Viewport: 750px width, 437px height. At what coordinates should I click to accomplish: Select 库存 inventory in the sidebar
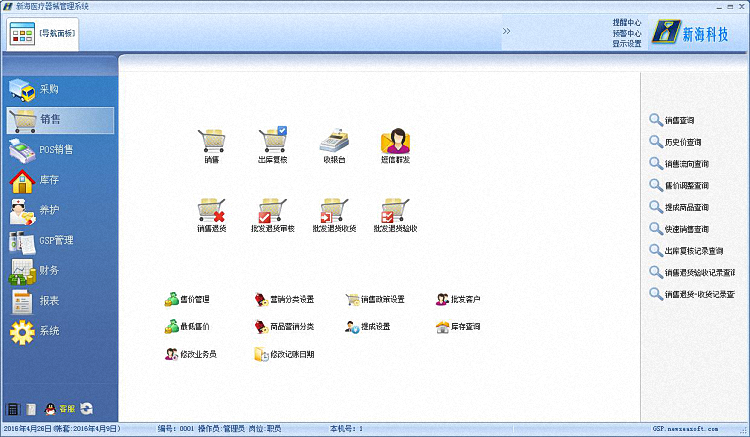(60, 180)
